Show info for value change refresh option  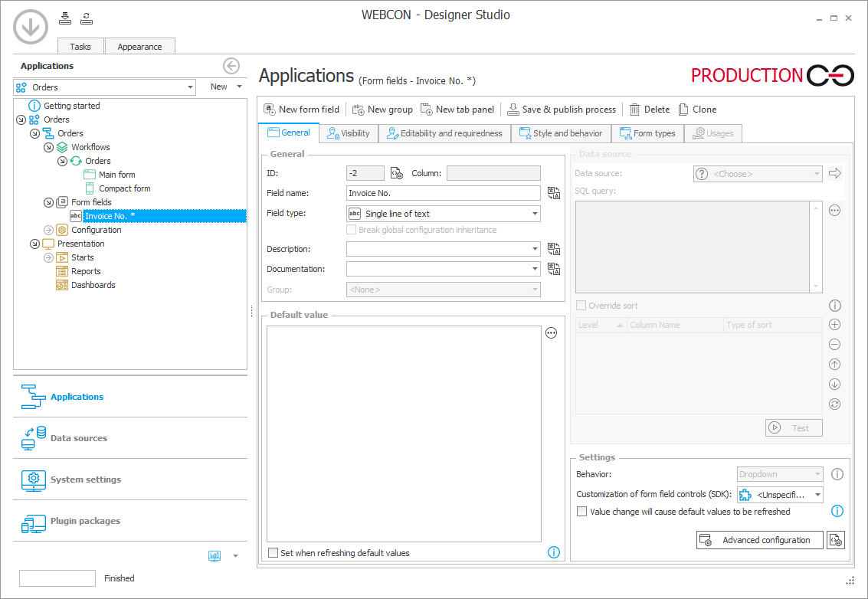point(837,511)
